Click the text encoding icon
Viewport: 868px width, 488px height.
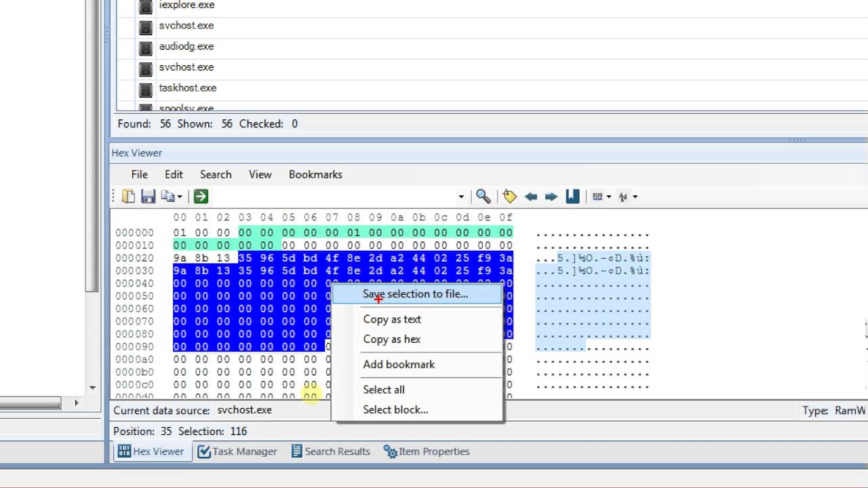pos(624,197)
